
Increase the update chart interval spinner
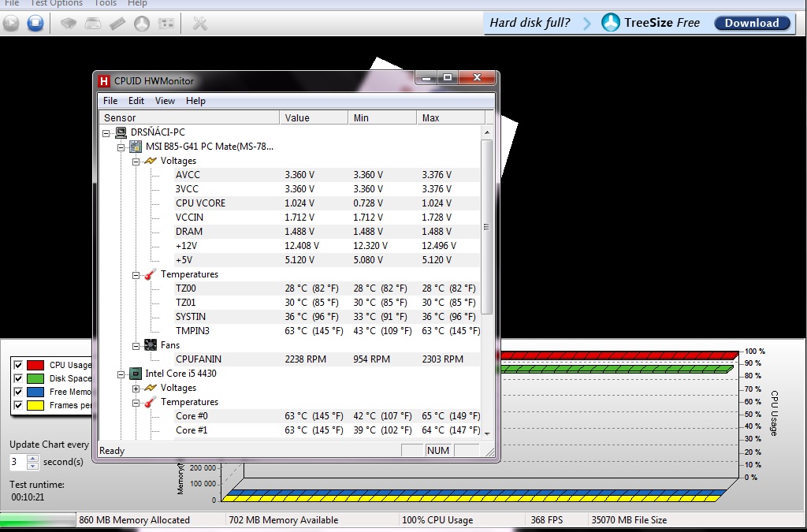coord(32,458)
